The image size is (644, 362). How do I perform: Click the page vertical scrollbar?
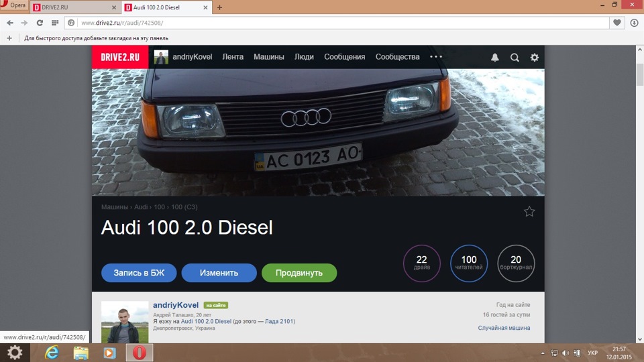click(x=640, y=74)
